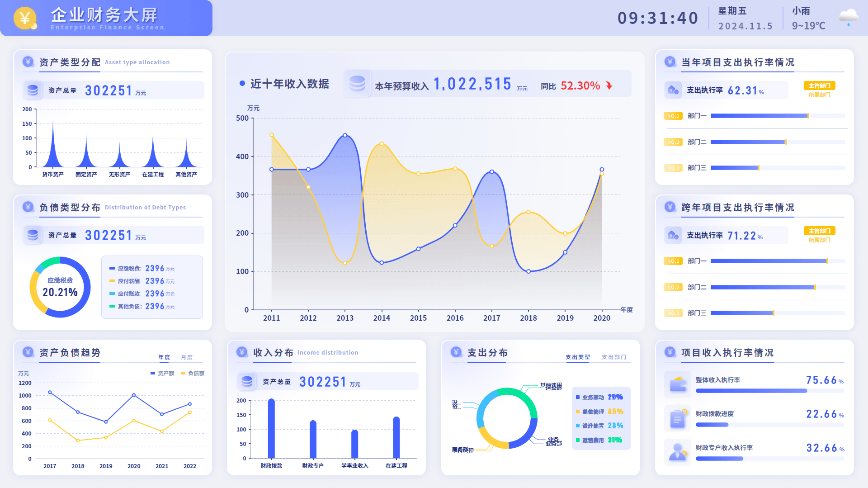Click yen icon beside 资产类型分配 title
Screen dimensions: 868x488
28,62
